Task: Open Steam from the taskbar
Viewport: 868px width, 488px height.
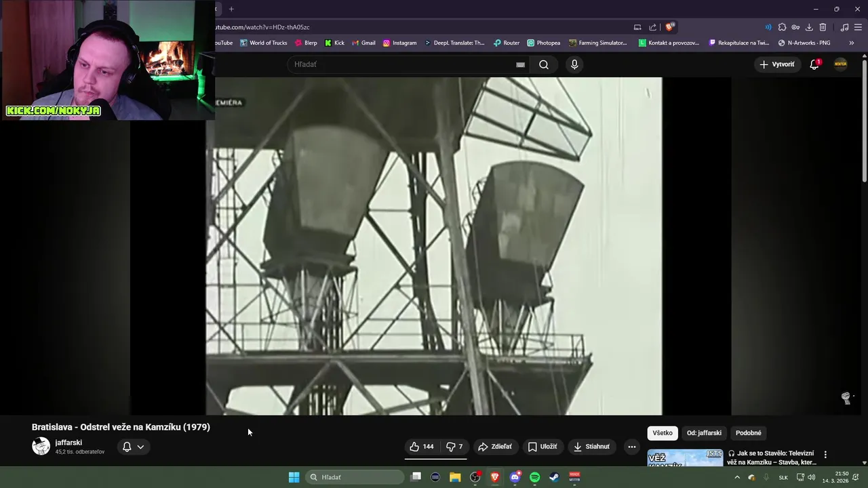Action: point(554,477)
